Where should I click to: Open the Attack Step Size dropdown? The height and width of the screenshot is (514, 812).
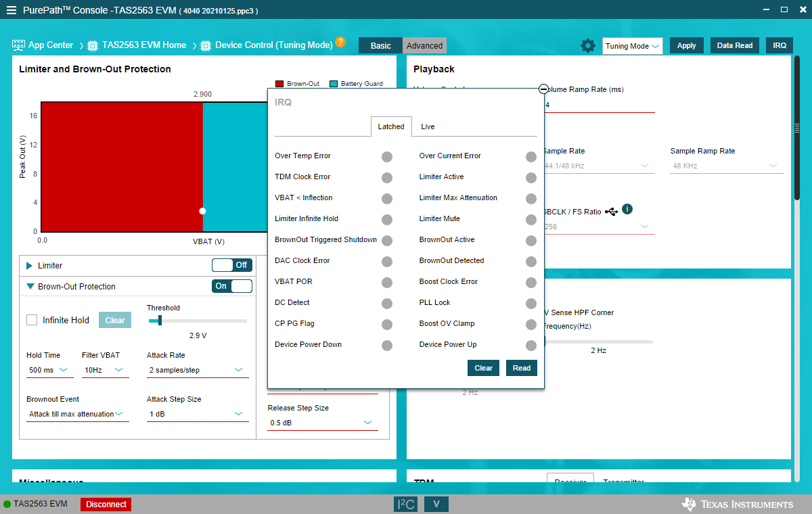click(x=198, y=414)
